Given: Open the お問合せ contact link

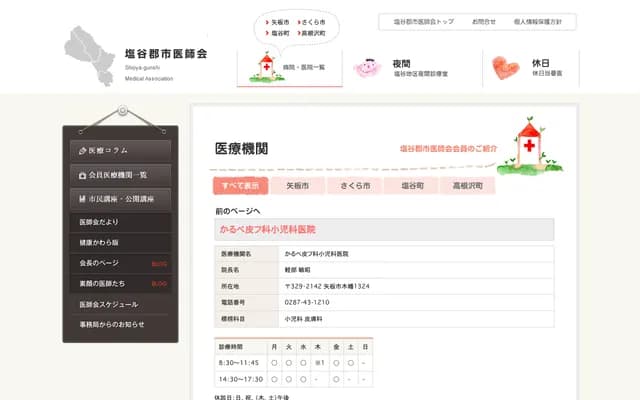Looking at the screenshot, I should tap(483, 21).
